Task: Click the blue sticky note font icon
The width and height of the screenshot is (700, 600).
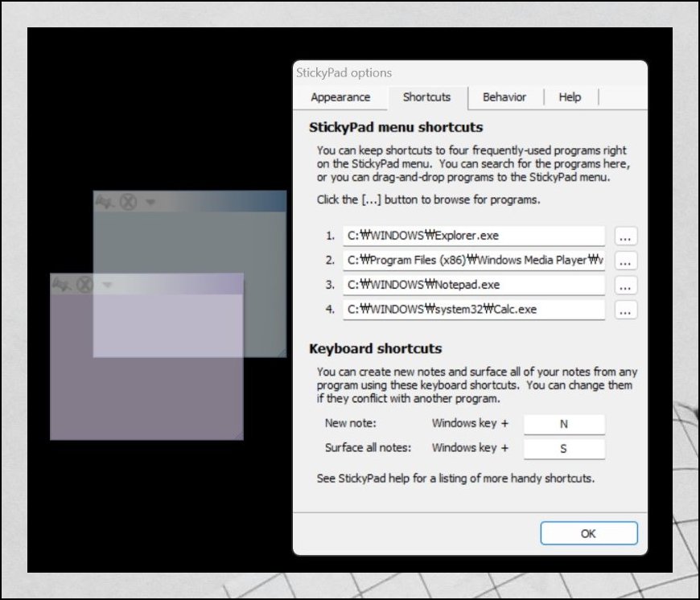Action: 105,202
